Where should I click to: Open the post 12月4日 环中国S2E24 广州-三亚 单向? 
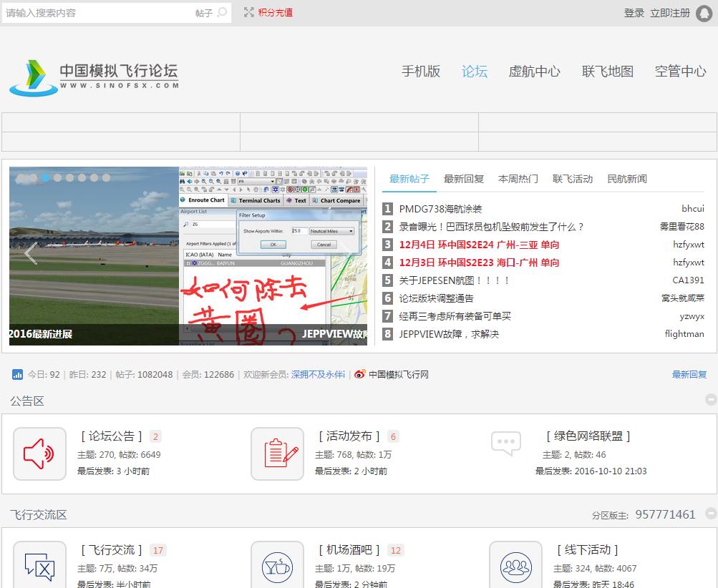coord(479,245)
